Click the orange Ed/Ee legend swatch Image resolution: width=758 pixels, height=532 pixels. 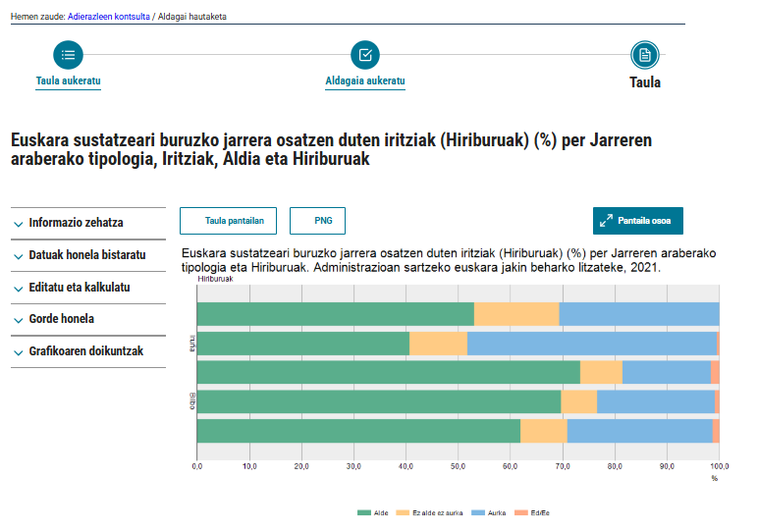521,513
